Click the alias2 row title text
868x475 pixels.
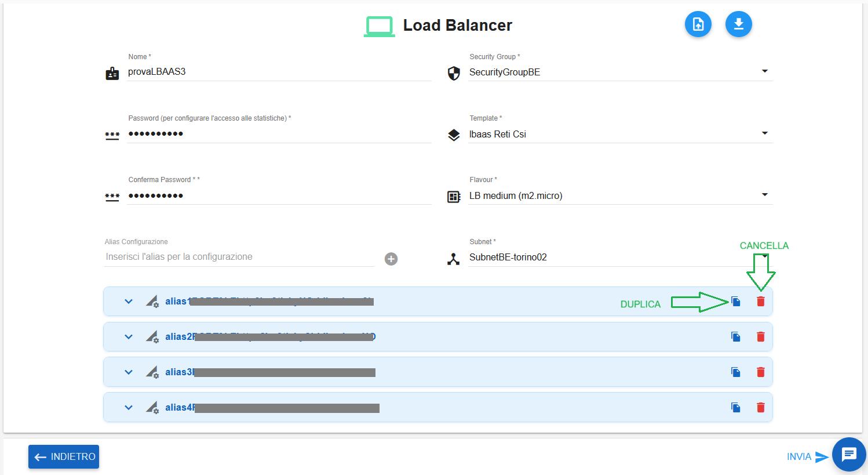tap(271, 337)
